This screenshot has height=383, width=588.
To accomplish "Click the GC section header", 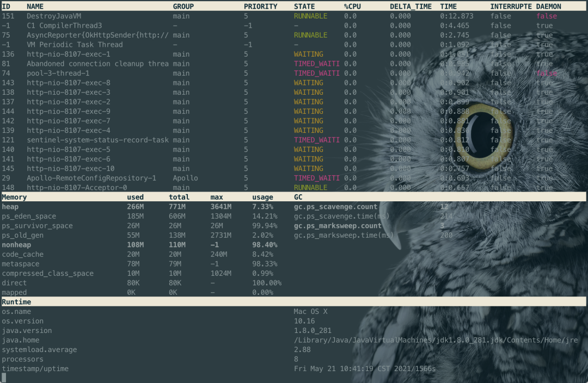I will (298, 197).
